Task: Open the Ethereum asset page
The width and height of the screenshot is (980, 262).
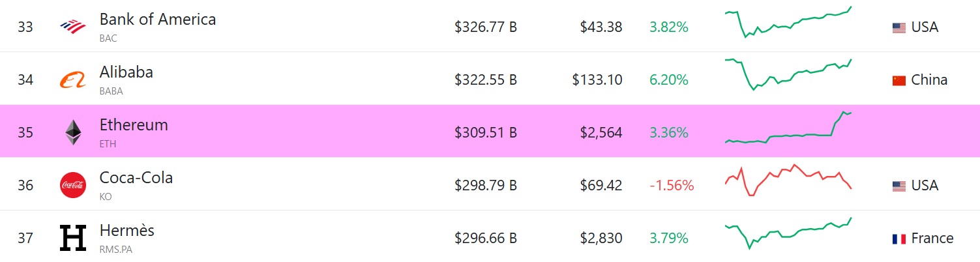Action: 134,125
